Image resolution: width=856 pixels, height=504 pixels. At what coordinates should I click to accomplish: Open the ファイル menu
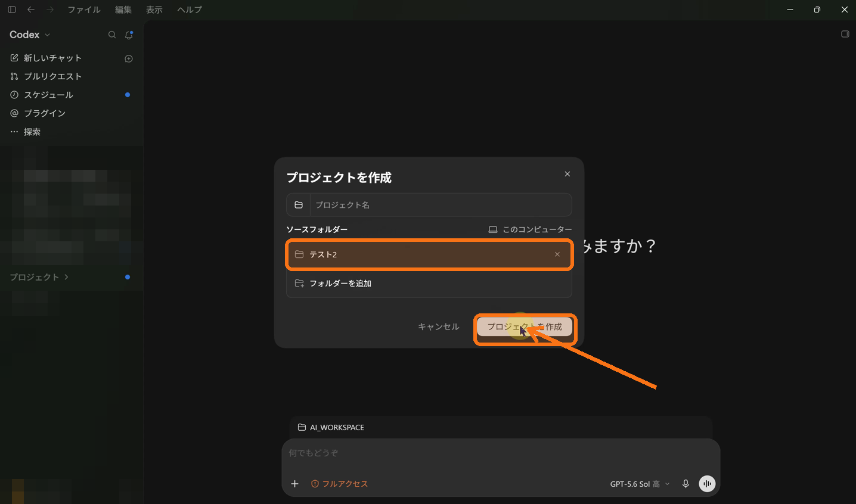(x=84, y=10)
